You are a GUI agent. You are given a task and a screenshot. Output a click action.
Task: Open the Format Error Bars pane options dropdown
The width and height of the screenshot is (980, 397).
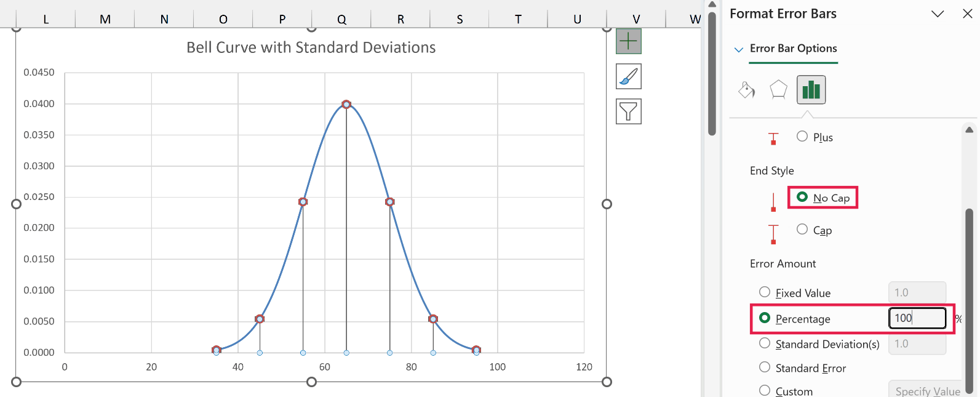coord(938,14)
